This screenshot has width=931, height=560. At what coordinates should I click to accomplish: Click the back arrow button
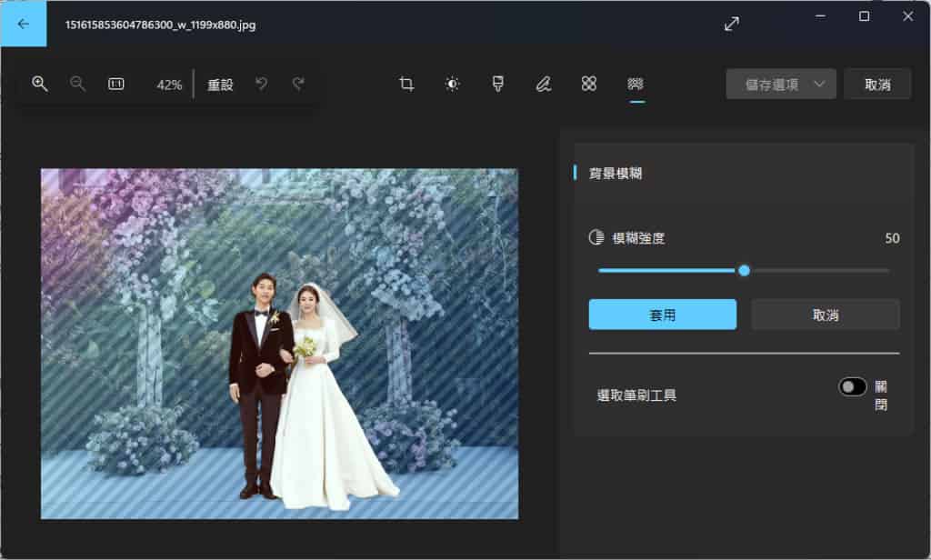click(23, 24)
